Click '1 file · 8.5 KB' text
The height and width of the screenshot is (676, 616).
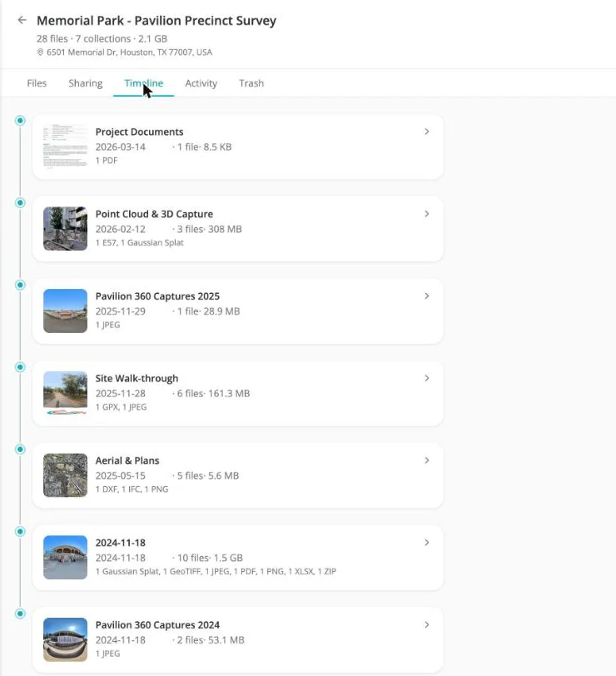pos(202,147)
